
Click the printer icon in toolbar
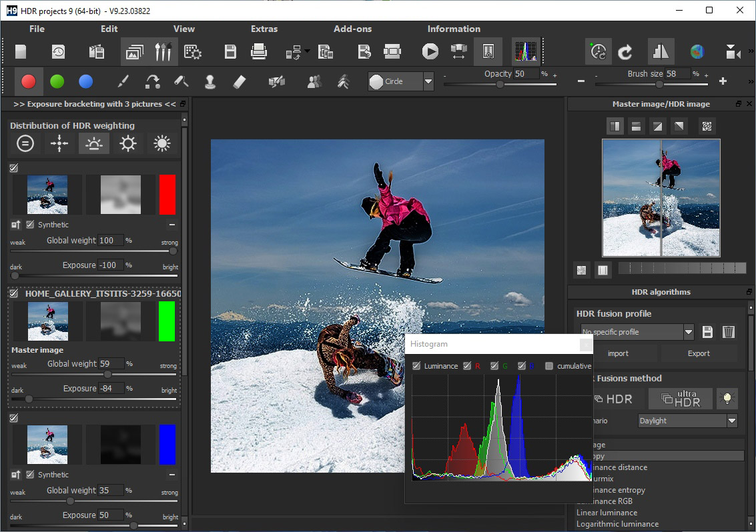[x=259, y=51]
